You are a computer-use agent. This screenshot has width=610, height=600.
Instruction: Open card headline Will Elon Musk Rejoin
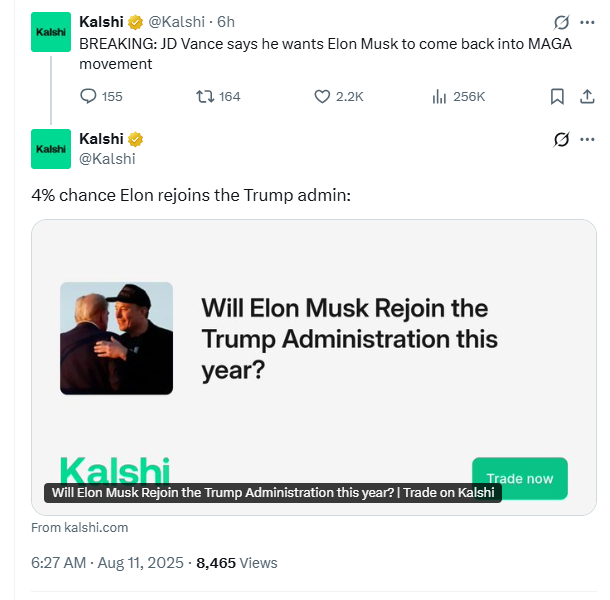coord(349,339)
